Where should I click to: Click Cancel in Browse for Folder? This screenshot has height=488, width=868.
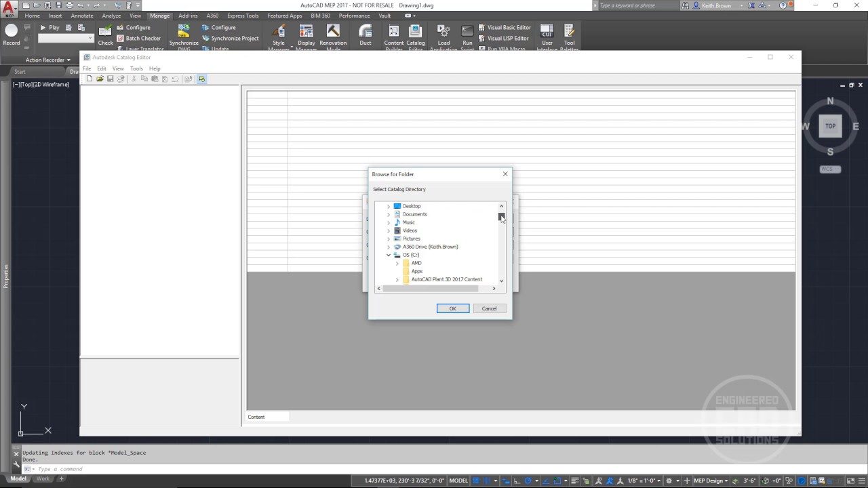pos(489,308)
